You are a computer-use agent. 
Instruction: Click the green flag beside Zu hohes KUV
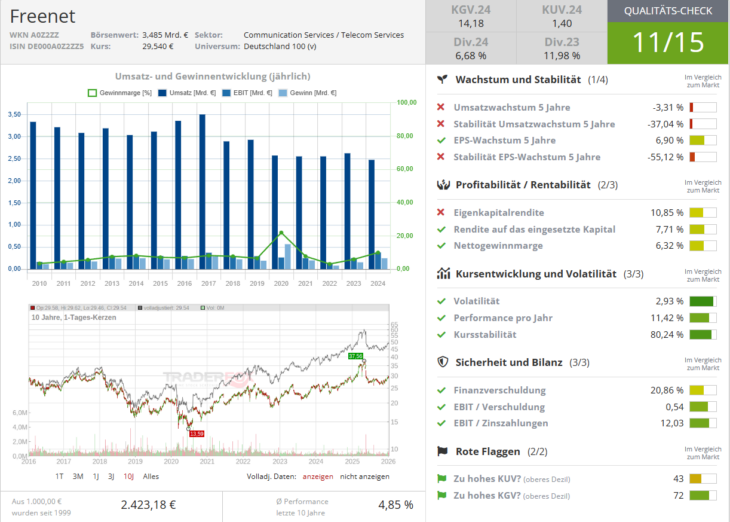coord(441,478)
